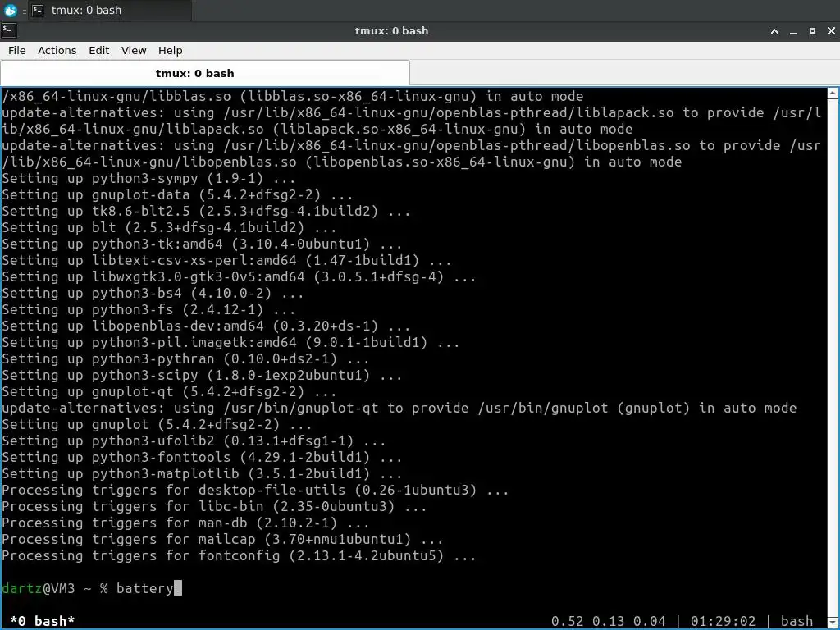Click the 'Setting up python3-pil.imagetk' line

tap(231, 342)
